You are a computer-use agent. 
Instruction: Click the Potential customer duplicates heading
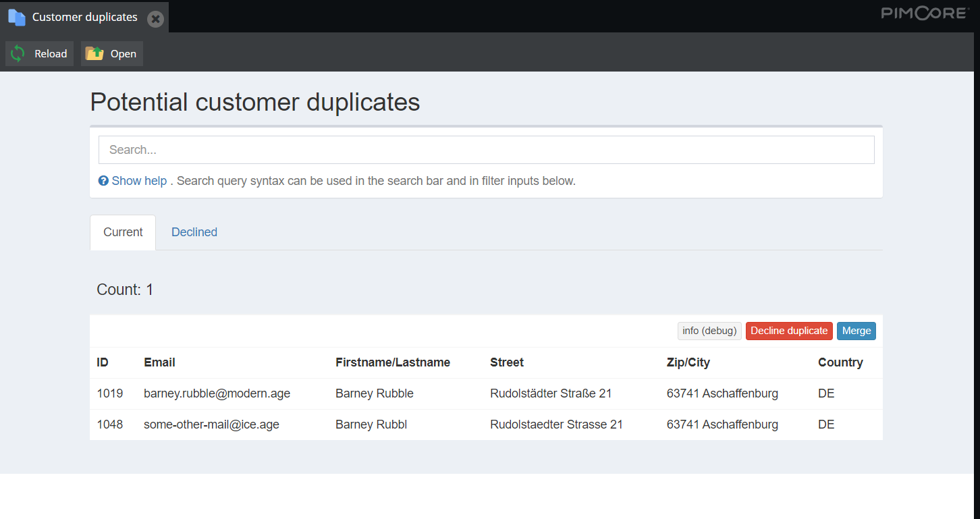point(255,103)
